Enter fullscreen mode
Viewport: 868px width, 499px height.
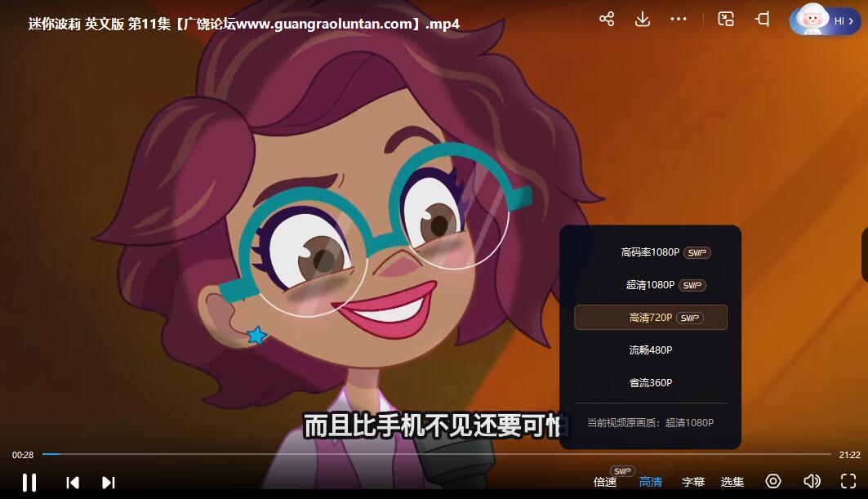point(848,481)
